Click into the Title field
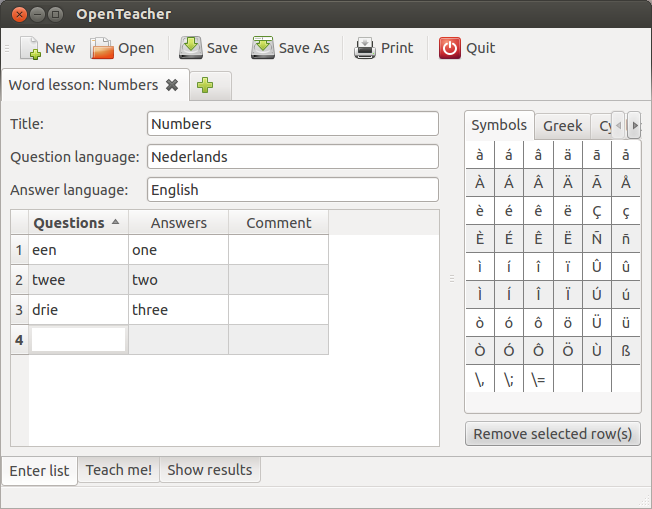The width and height of the screenshot is (652, 509). coord(293,124)
